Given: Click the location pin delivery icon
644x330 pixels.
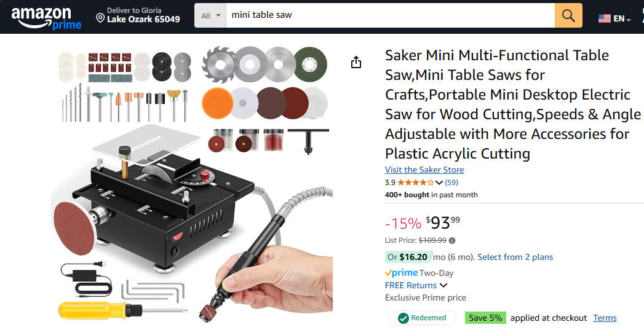Looking at the screenshot, I should 100,18.
